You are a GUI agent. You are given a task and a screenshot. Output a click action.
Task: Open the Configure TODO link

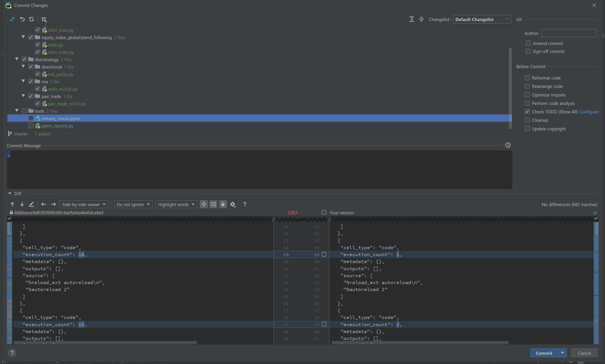[x=589, y=112]
